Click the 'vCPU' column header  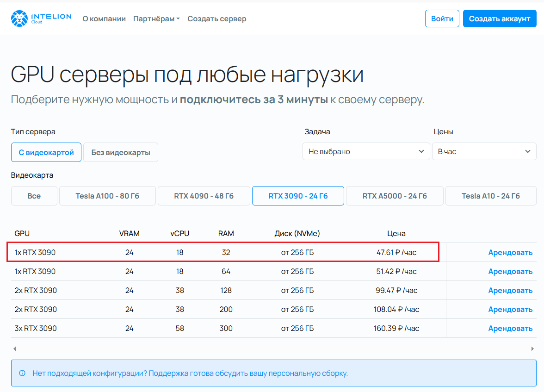179,233
